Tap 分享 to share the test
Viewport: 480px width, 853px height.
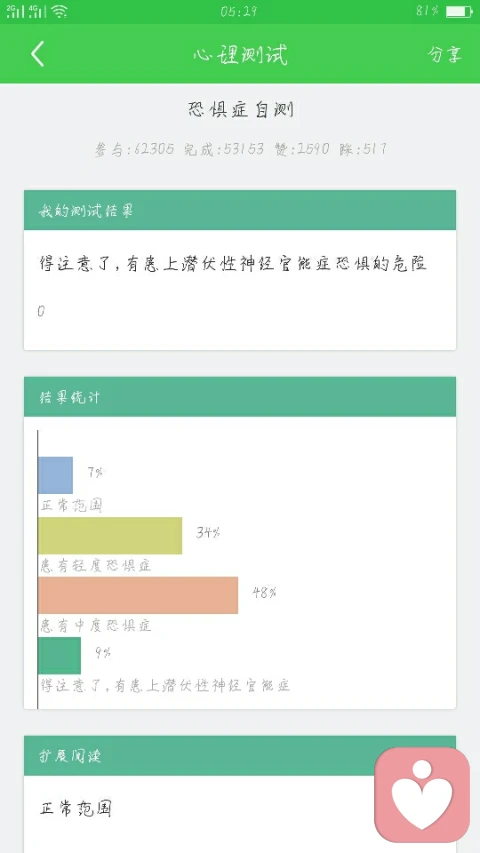(x=445, y=54)
